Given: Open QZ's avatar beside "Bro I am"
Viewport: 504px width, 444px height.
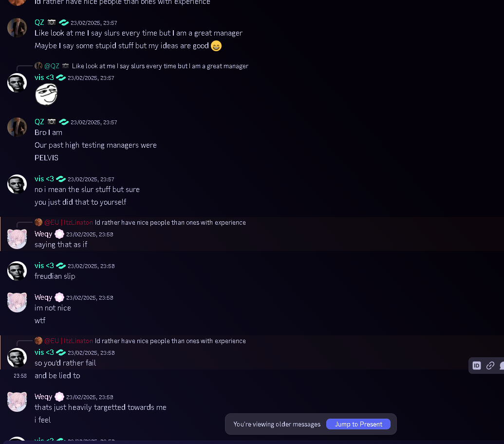Looking at the screenshot, I should click(x=17, y=127).
